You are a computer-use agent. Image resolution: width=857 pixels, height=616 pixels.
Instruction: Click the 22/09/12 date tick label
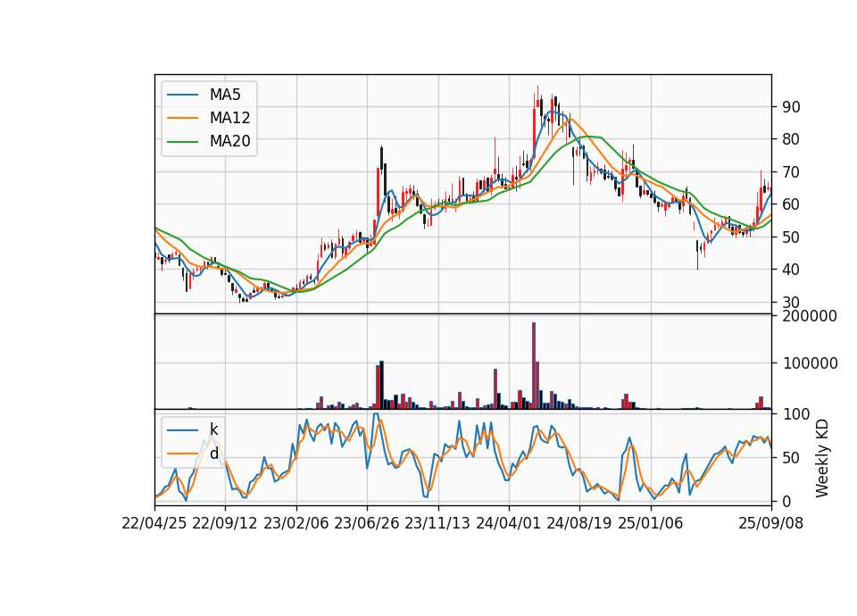225,523
